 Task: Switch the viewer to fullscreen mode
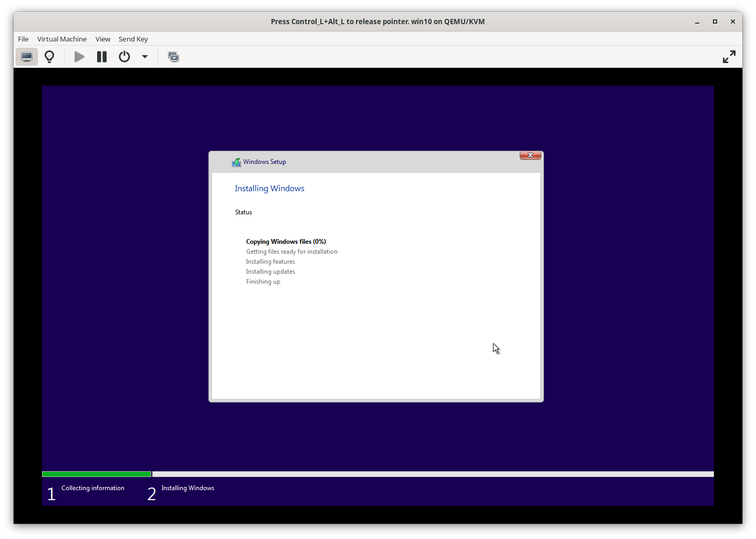point(729,57)
